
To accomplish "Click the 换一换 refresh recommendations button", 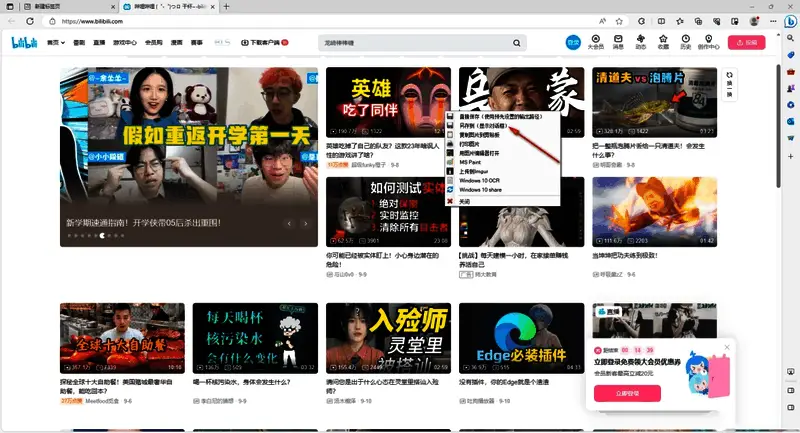I will [x=729, y=85].
